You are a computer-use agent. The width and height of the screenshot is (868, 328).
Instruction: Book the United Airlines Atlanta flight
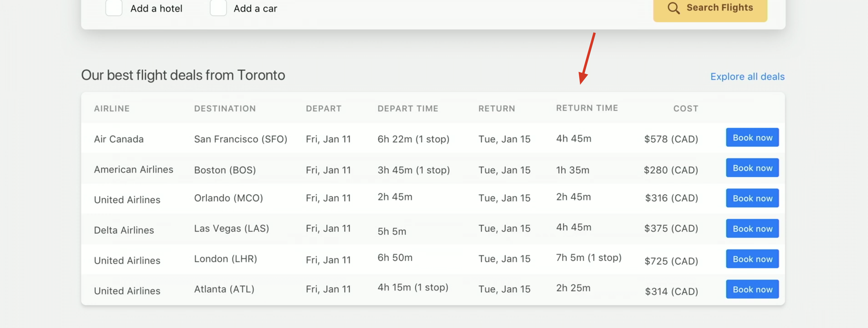tap(752, 289)
